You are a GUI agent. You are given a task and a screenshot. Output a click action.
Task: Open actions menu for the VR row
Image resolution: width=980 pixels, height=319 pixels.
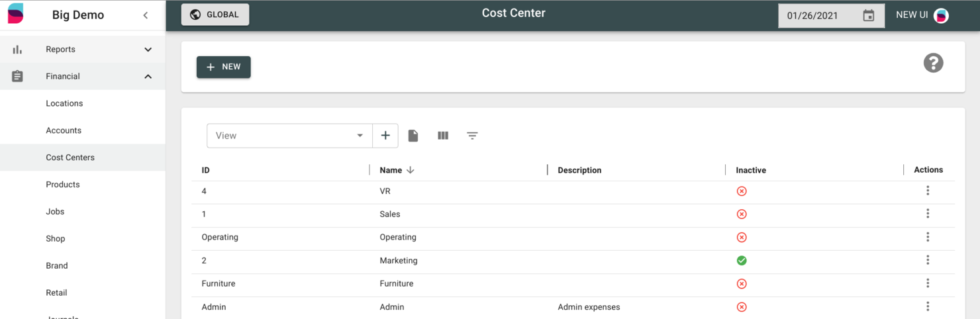(928, 191)
